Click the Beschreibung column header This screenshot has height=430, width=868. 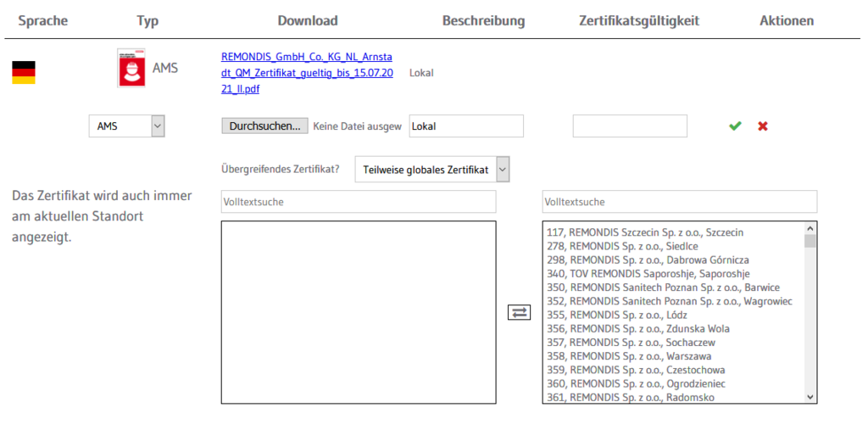[484, 21]
